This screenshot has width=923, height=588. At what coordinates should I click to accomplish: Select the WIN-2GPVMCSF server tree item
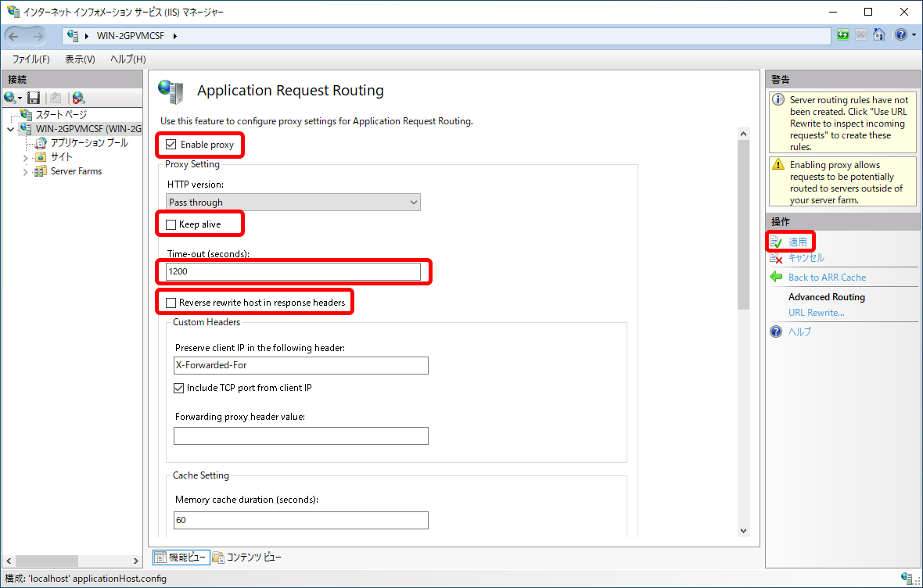(x=88, y=129)
